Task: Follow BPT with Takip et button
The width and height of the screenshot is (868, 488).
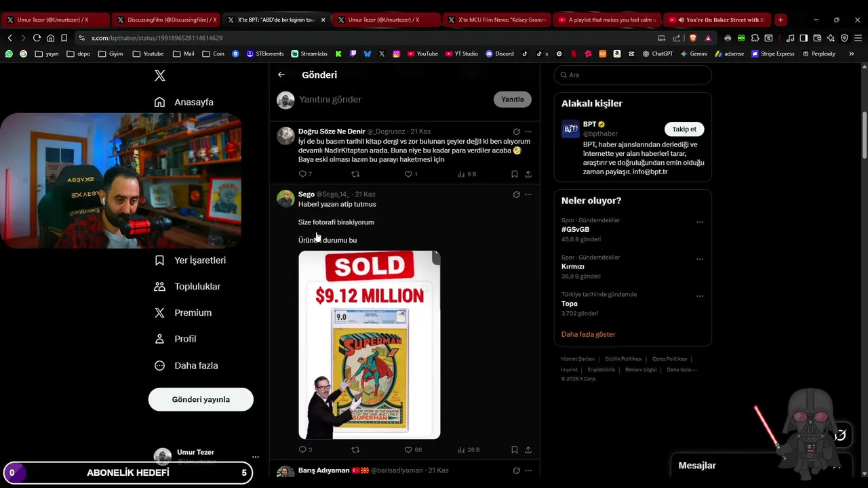Action: tap(684, 129)
